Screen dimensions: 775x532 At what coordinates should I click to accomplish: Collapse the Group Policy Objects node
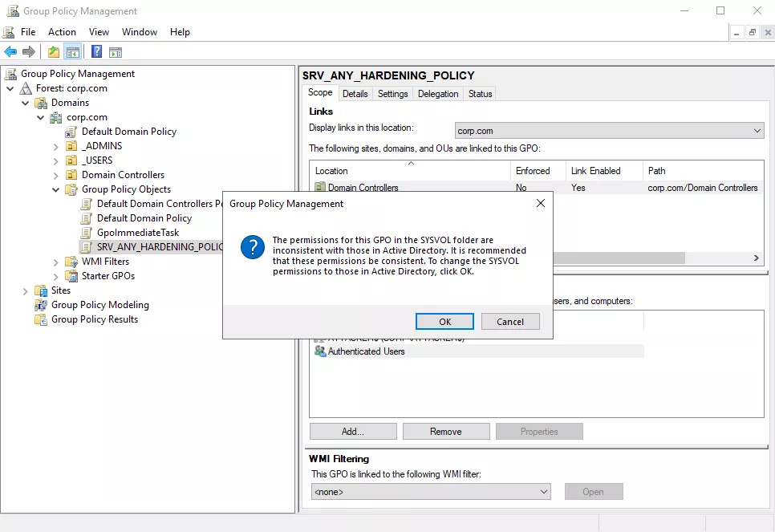coord(55,190)
